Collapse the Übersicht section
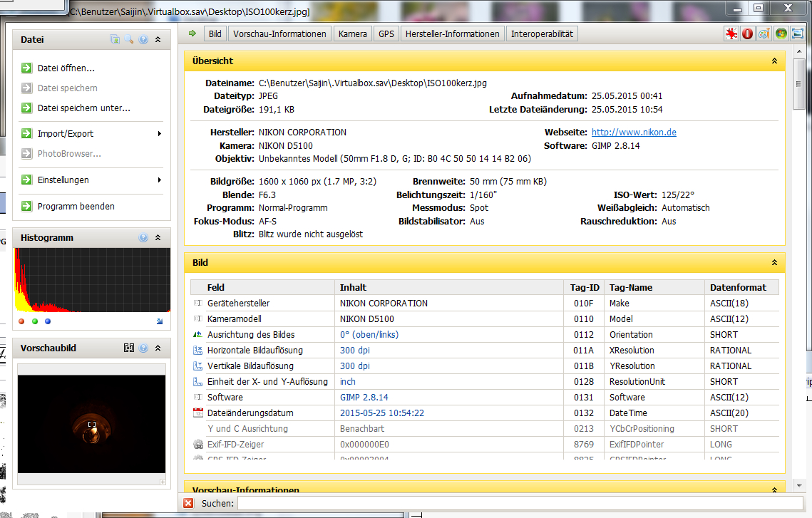 coord(774,61)
